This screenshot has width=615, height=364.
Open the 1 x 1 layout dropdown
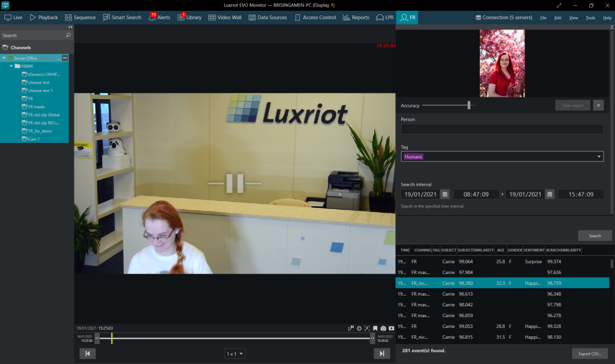235,354
